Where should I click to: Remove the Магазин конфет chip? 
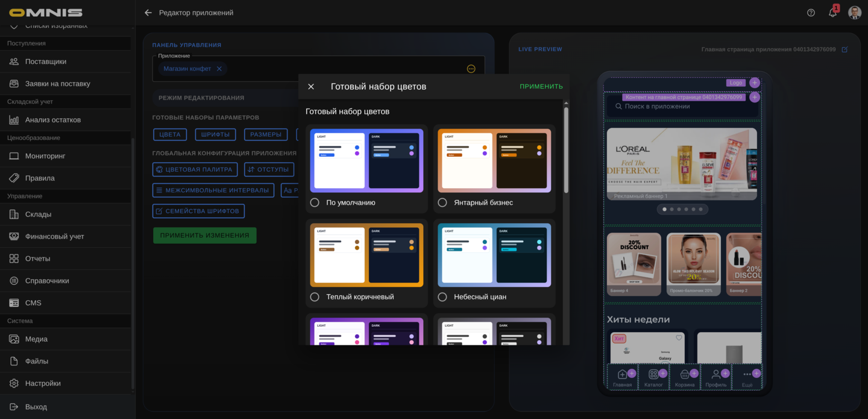pos(219,69)
